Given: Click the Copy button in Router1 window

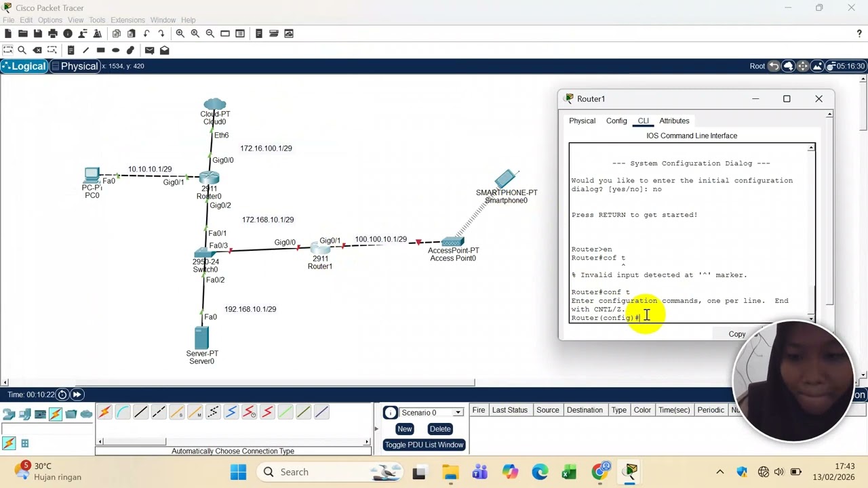Looking at the screenshot, I should click(x=737, y=334).
